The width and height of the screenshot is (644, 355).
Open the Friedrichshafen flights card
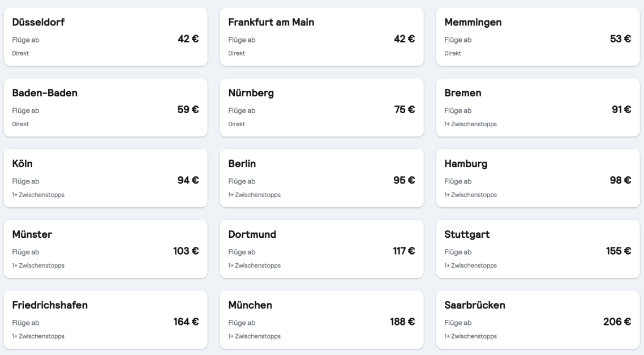(x=106, y=320)
